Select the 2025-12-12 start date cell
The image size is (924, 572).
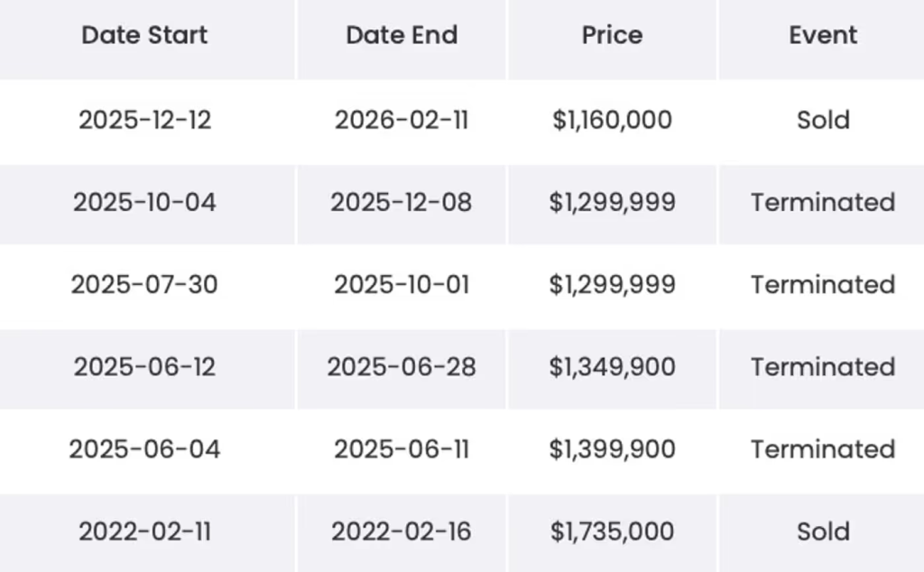[144, 120]
